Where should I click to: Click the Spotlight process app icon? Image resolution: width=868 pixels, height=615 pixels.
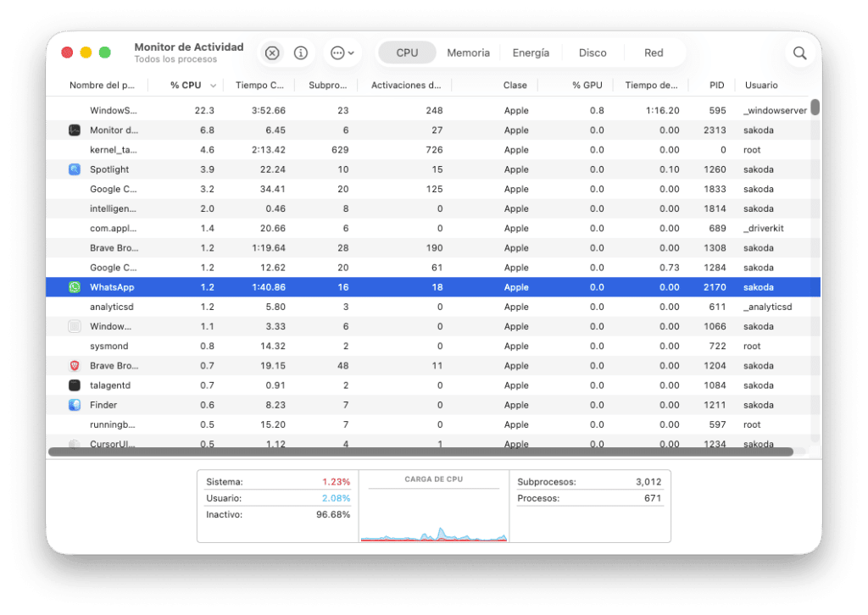coord(75,169)
